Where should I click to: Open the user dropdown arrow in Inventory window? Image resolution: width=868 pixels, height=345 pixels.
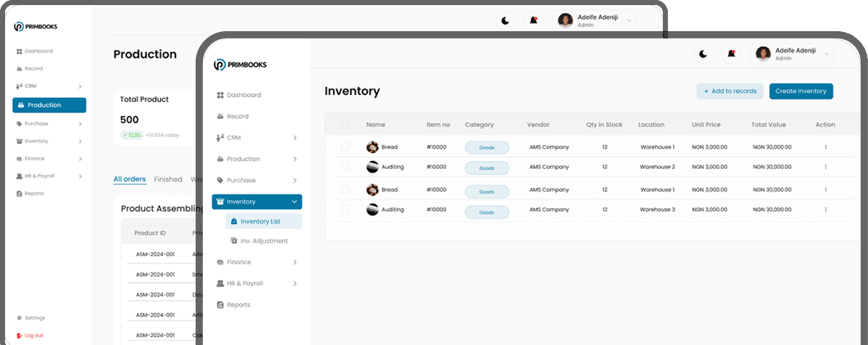click(827, 54)
